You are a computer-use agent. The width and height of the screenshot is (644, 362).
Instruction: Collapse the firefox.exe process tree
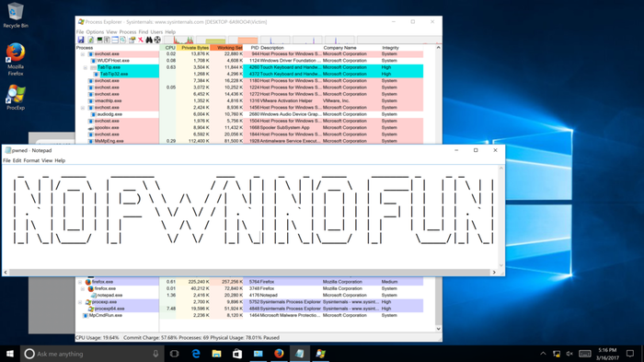80,282
